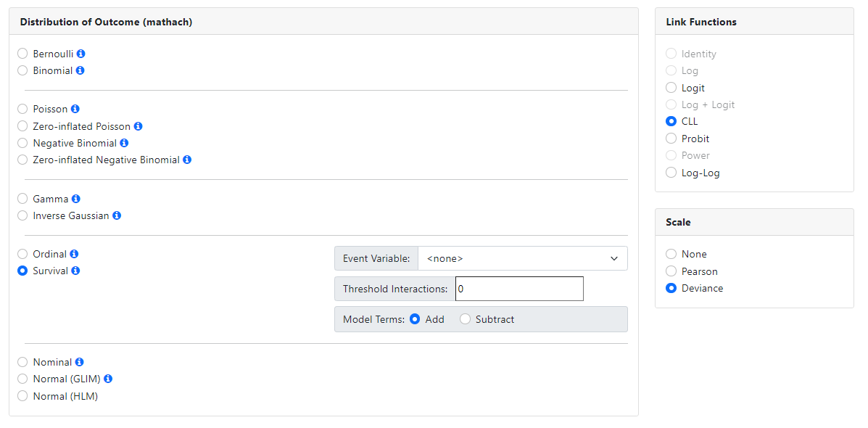
Task: Click the Negative Binomial info icon
Action: coord(124,143)
